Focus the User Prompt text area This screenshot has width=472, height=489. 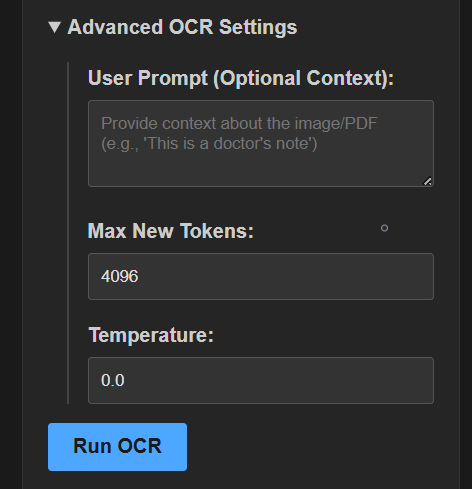pos(261,143)
